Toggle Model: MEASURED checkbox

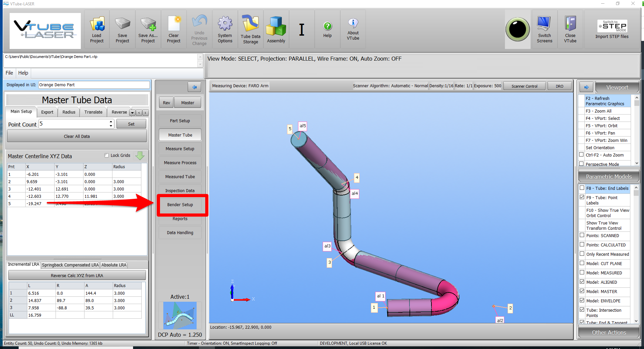pyautogui.click(x=582, y=272)
